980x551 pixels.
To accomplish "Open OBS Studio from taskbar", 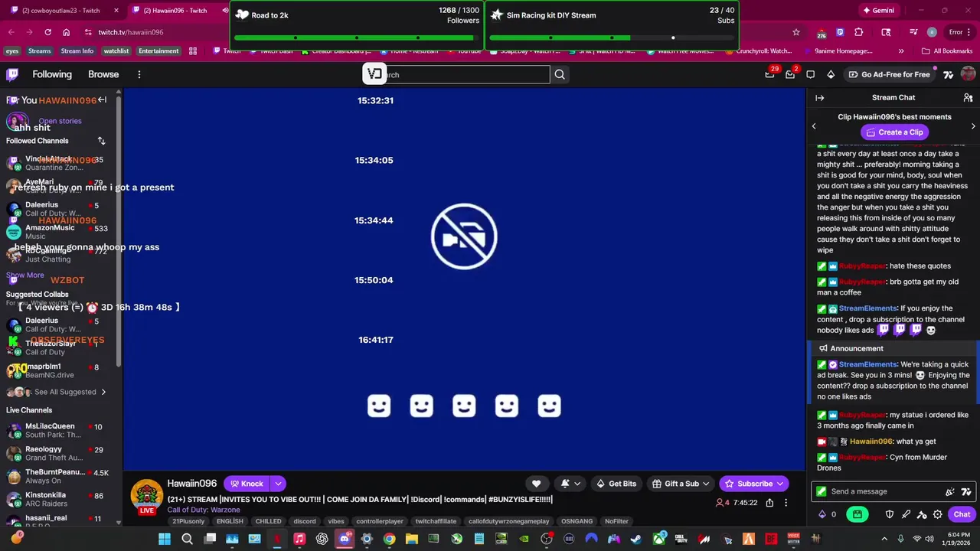I will (547, 539).
